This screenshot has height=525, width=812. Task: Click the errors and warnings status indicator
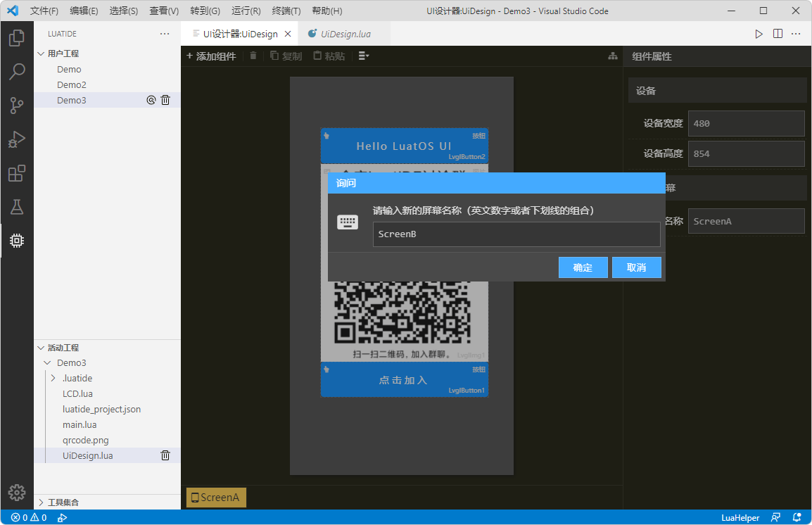[29, 517]
